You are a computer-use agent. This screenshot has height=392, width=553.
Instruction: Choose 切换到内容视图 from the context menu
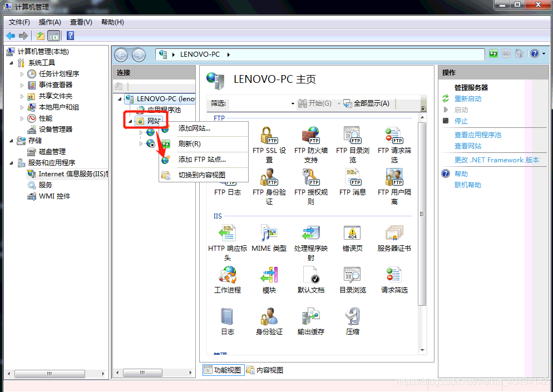(204, 175)
